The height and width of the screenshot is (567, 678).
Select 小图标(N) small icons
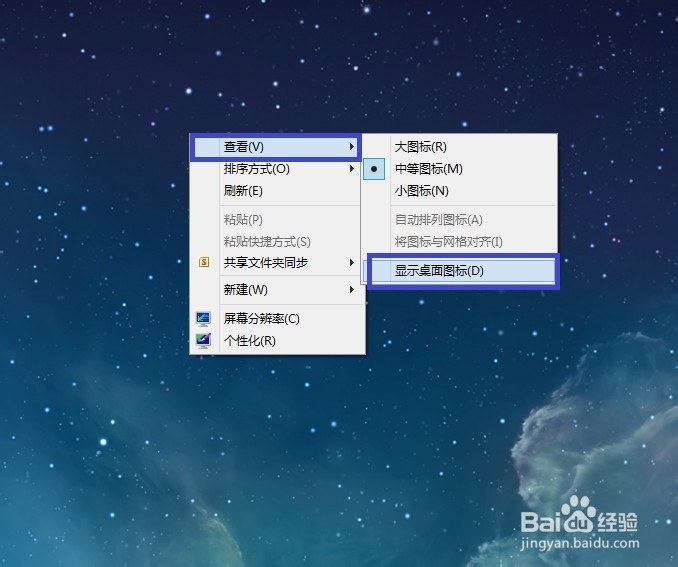point(459,191)
